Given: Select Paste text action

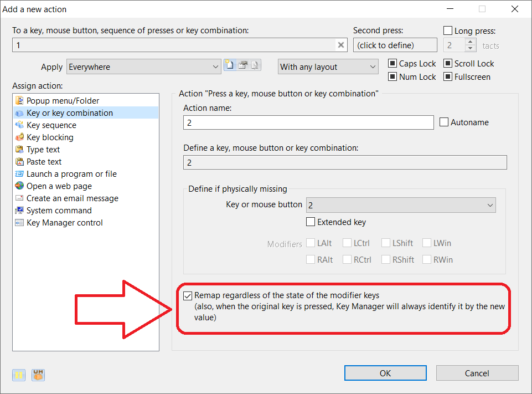Looking at the screenshot, I should 86,162.
